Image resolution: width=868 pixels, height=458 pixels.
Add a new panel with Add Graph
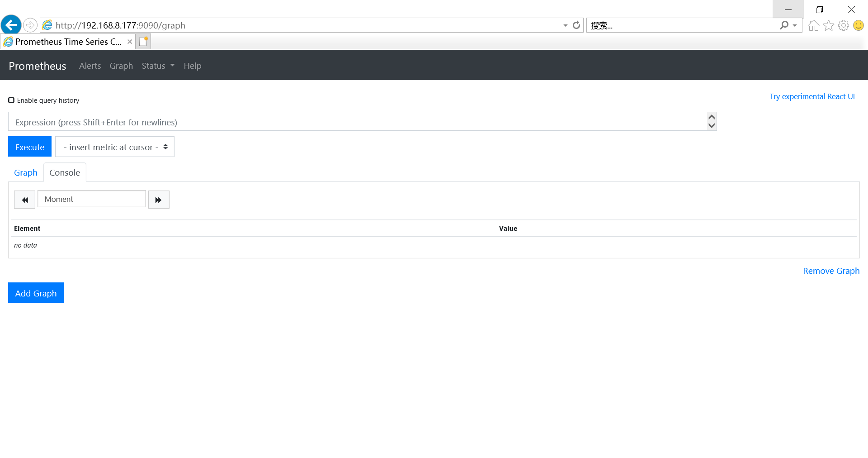(x=36, y=293)
